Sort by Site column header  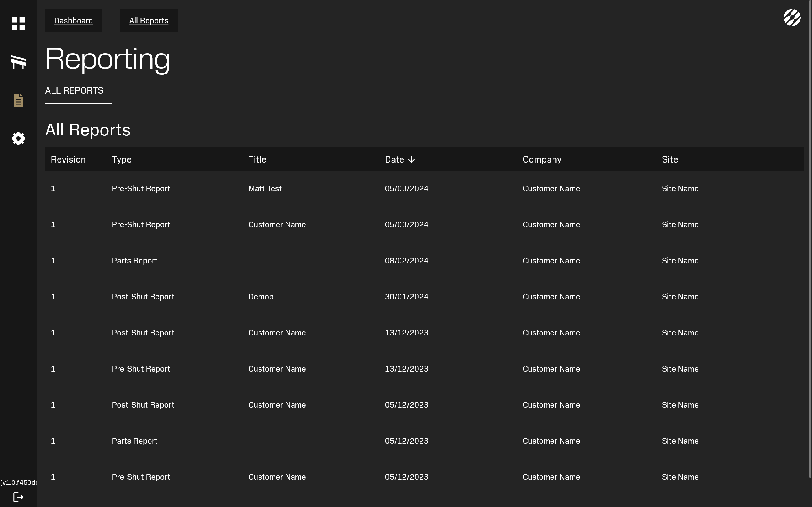point(670,160)
